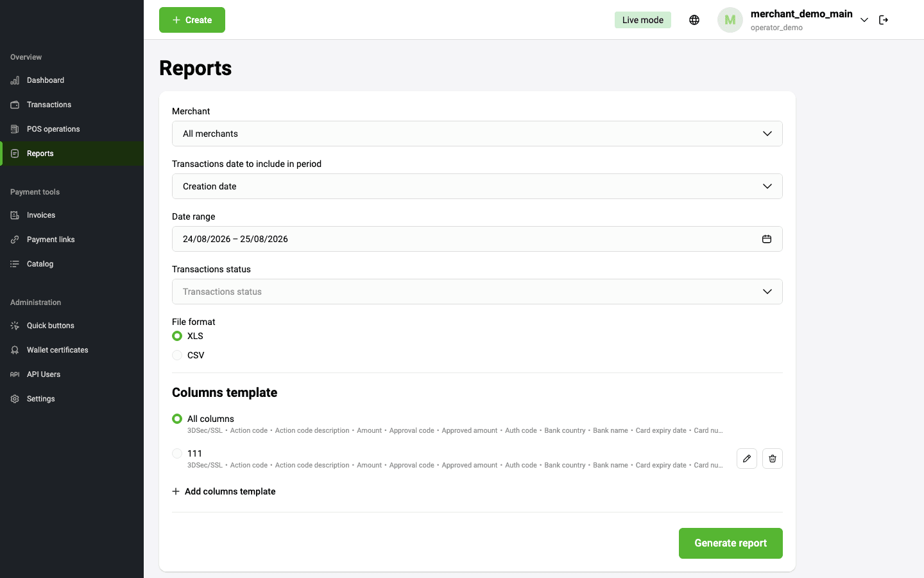This screenshot has height=578, width=924.
Task: Click the Wallet certificates icon
Action: [x=15, y=350]
